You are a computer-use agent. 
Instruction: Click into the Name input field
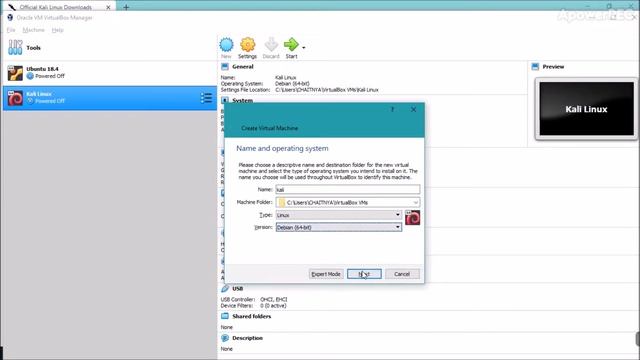(x=347, y=189)
